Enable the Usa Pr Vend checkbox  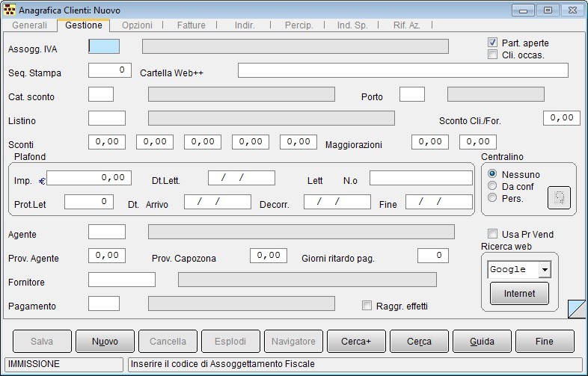[x=492, y=233]
